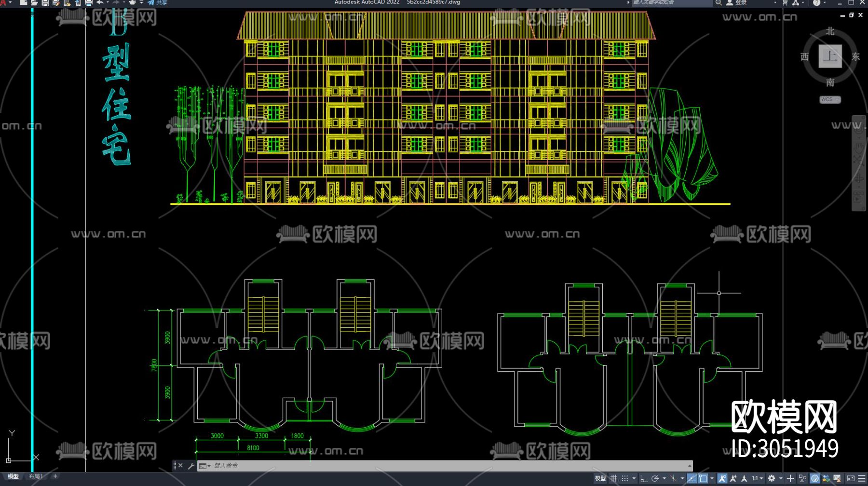868x486 pixels.
Task: Toggle polar tracking in status bar
Action: (x=655, y=478)
